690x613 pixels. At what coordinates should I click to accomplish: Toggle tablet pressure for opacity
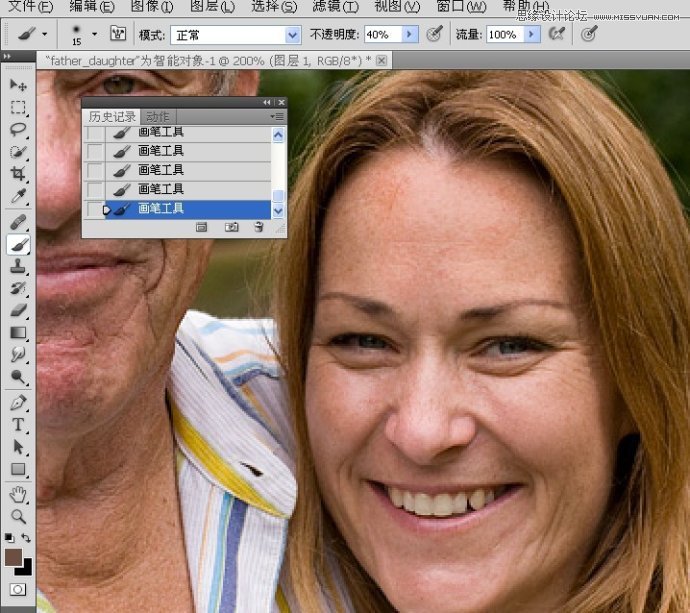click(435, 34)
